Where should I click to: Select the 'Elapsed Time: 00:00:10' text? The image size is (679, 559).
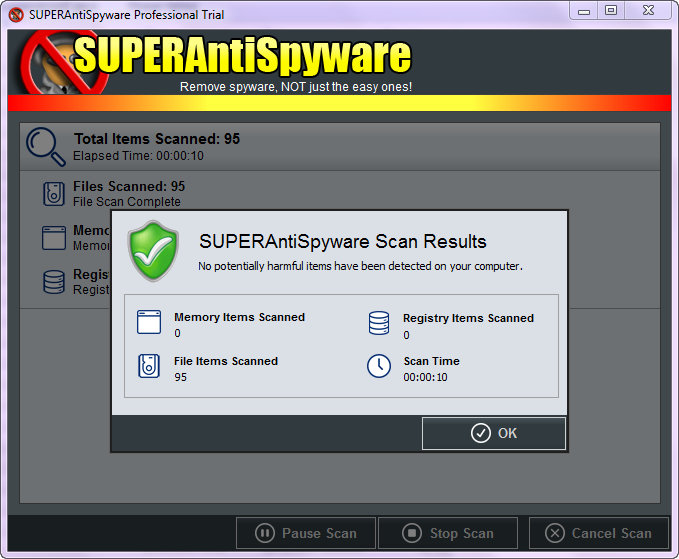(x=138, y=156)
